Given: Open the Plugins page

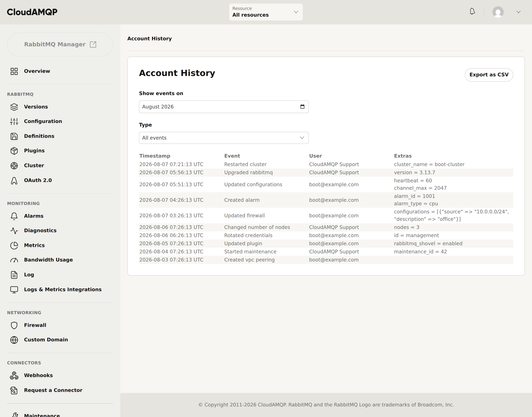Looking at the screenshot, I should coord(34,151).
